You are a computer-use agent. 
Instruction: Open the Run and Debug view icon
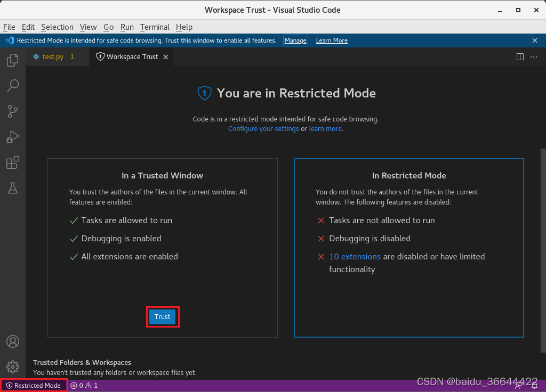pyautogui.click(x=13, y=137)
